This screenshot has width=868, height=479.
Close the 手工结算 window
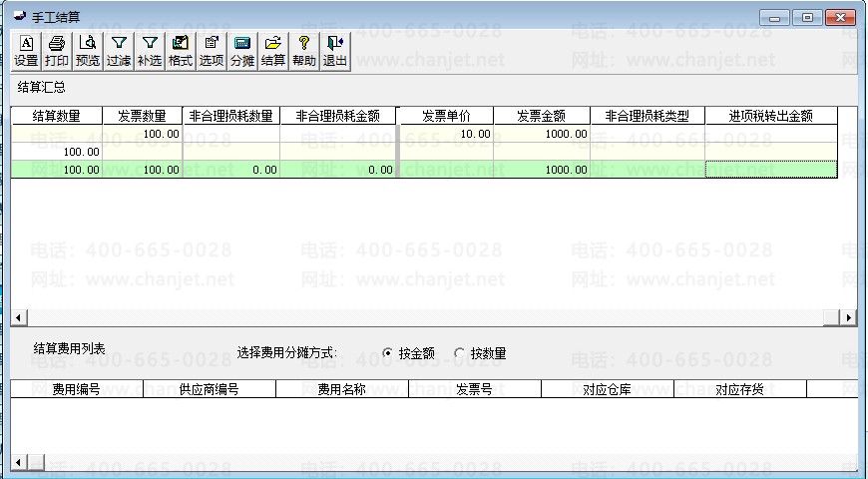pyautogui.click(x=840, y=18)
